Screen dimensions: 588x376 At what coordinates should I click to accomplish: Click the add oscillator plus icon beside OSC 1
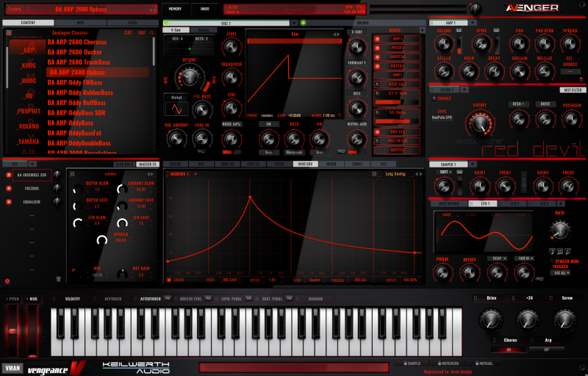(295, 23)
